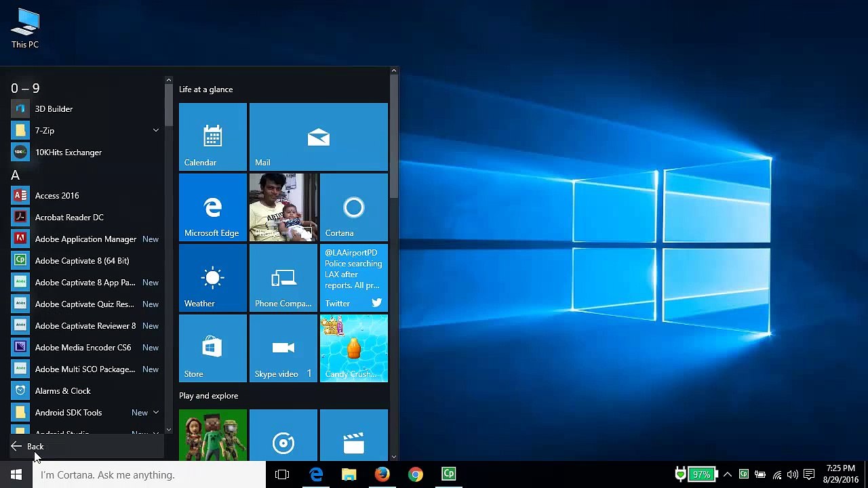Open Access 2016 via its red icon

tap(20, 195)
